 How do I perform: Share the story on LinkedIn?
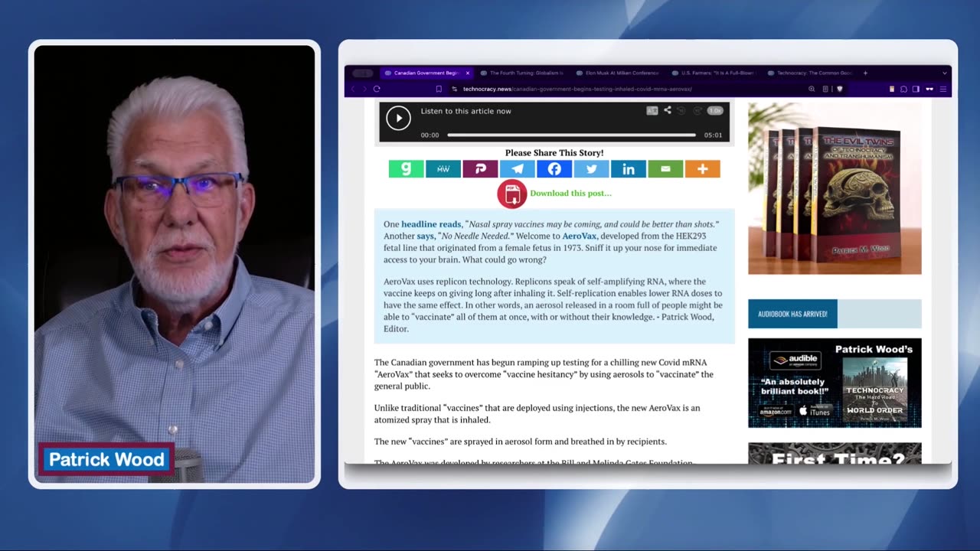coord(629,169)
